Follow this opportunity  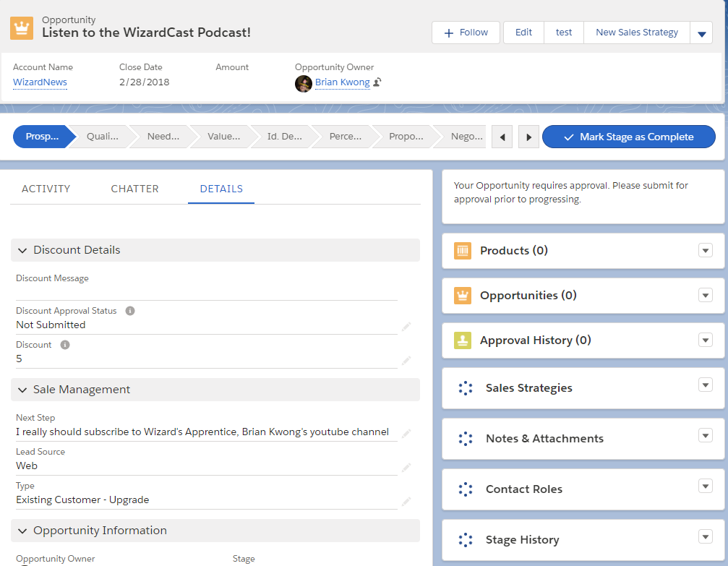pyautogui.click(x=465, y=33)
